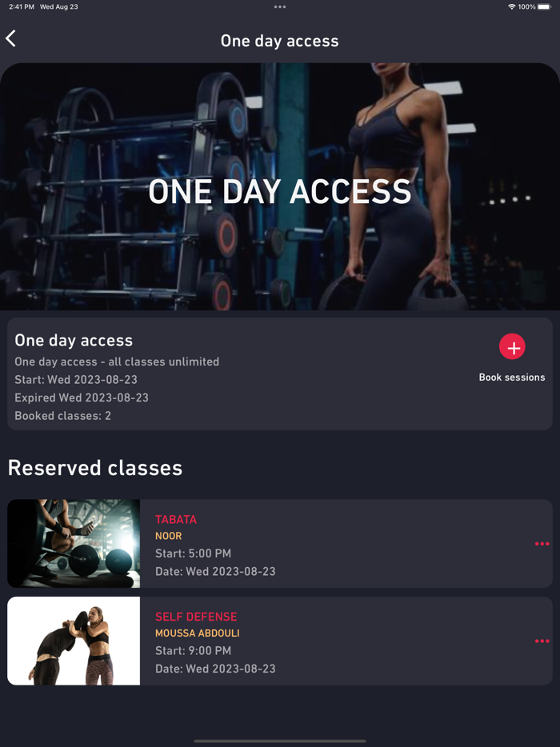The image size is (560, 747).
Task: Open the TABATA class thumbnail image
Action: 74,544
